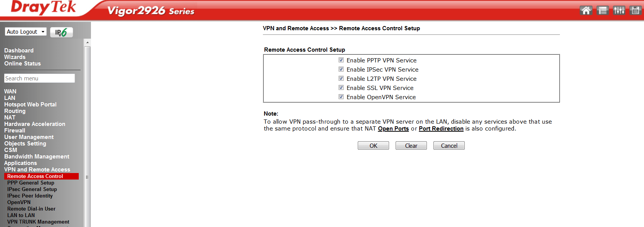Click the OK button
Image resolution: width=644 pixels, height=227 pixels.
(373, 145)
